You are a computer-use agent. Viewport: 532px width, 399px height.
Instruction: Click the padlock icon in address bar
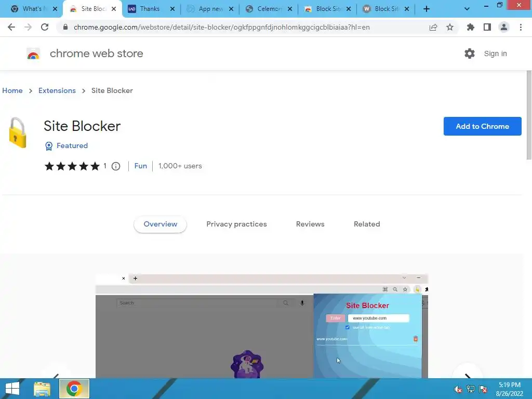[x=65, y=27]
